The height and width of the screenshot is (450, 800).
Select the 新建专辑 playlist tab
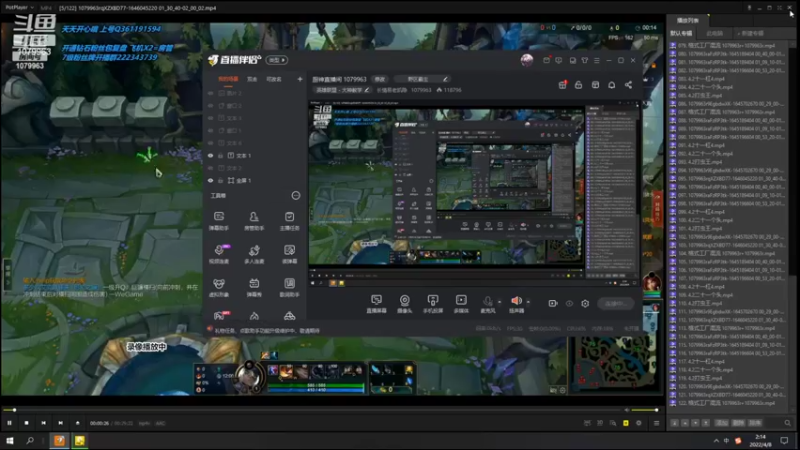pyautogui.click(x=751, y=33)
